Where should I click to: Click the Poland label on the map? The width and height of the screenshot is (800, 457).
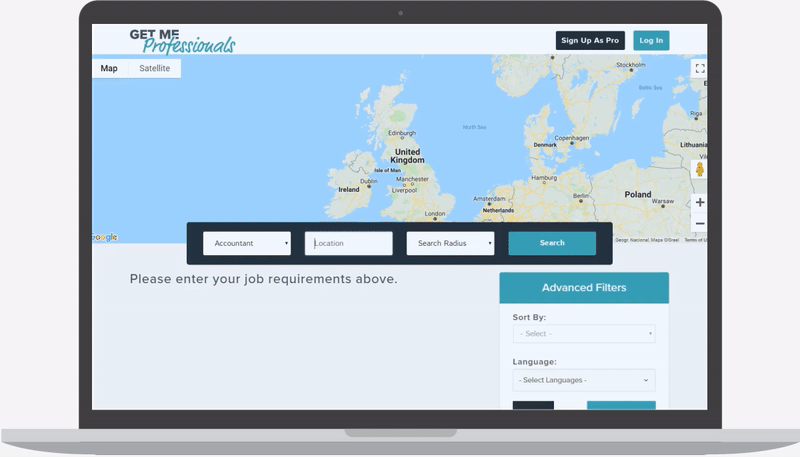[638, 194]
